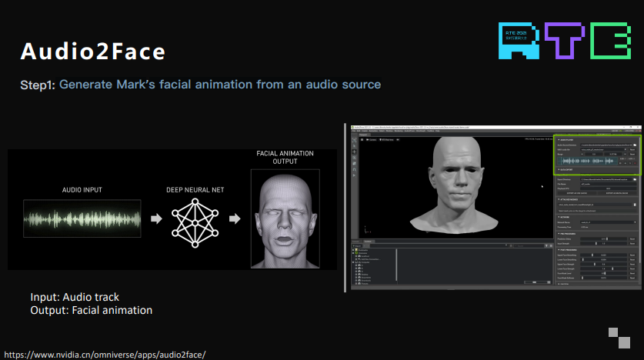Choose the Rotate tool in the left toolbar
This screenshot has width=644, height=360.
354,158
